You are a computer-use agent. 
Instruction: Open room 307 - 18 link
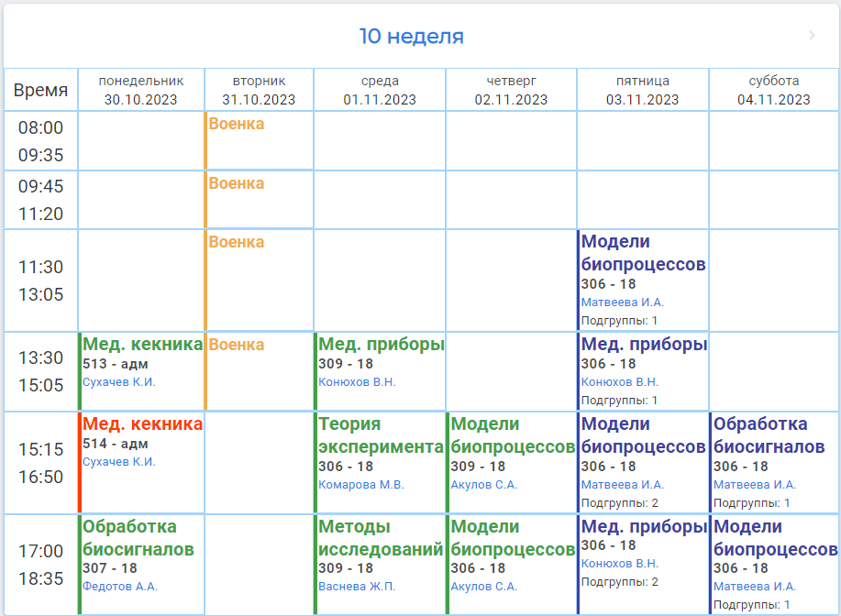tap(110, 568)
